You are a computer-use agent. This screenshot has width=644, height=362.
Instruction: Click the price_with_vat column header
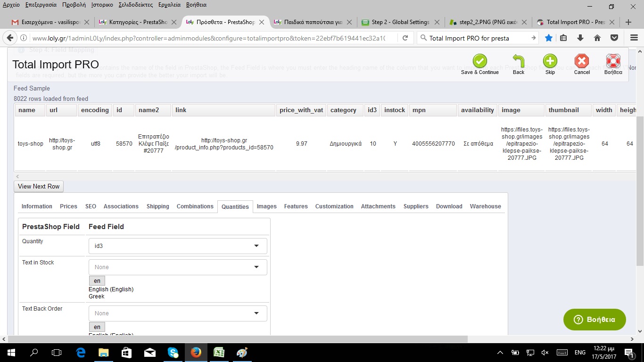(x=301, y=110)
